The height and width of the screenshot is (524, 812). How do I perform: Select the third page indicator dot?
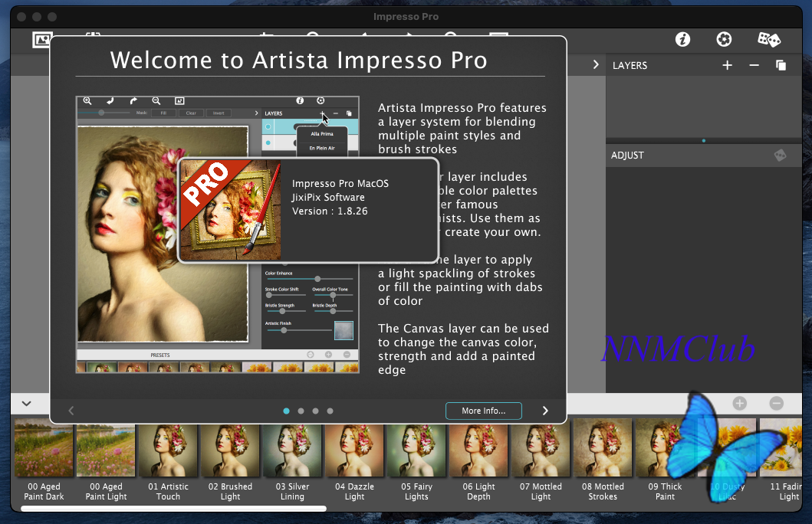(x=315, y=411)
